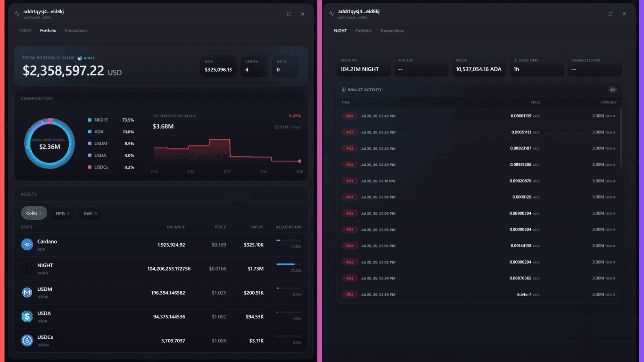
Task: Click the Unrealized PNL card
Action: [594, 66]
